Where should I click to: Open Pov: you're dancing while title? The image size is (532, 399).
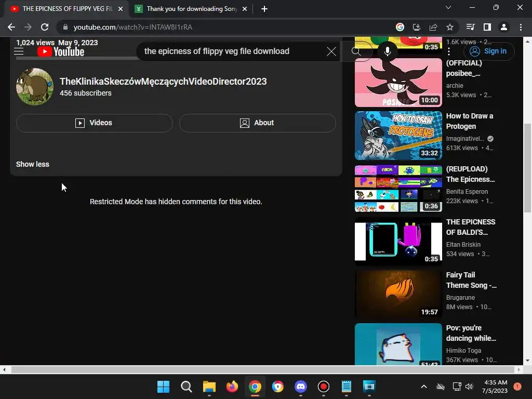pos(471,333)
